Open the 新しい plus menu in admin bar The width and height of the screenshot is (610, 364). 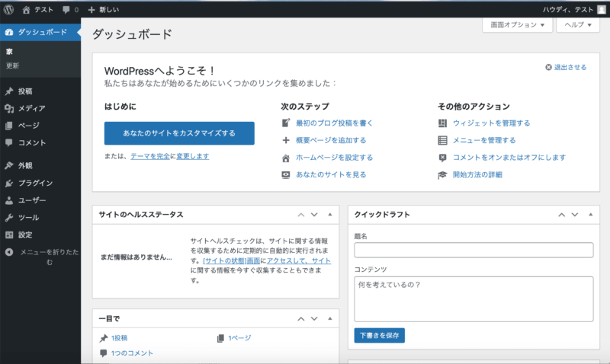point(91,10)
